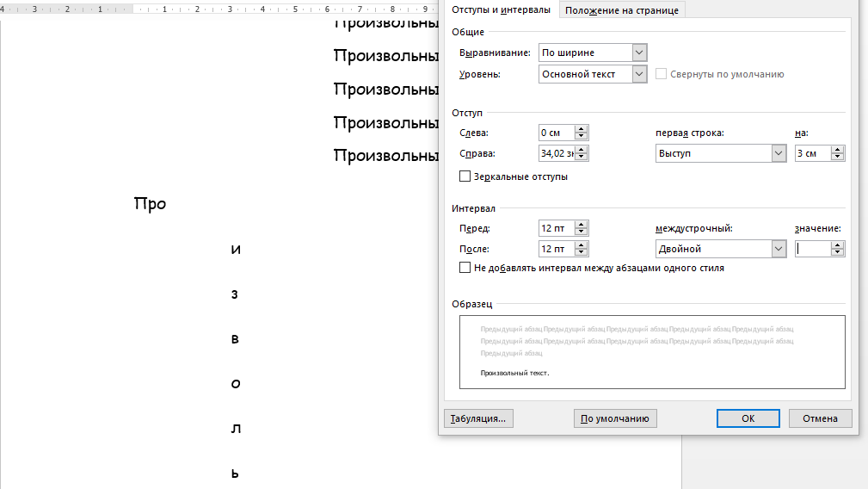This screenshot has height=489, width=868.
Task: Enable Зеркальные отступы checkbox
Action: [465, 176]
